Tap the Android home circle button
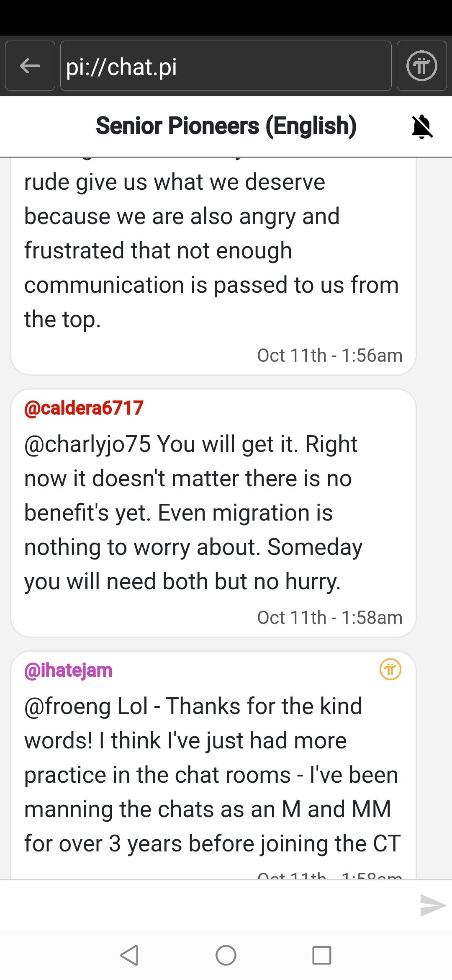The height and width of the screenshot is (980, 452). (226, 955)
